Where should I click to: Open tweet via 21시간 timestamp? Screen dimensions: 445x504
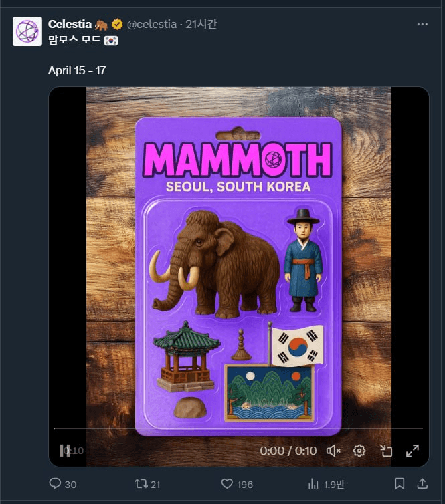coord(201,24)
